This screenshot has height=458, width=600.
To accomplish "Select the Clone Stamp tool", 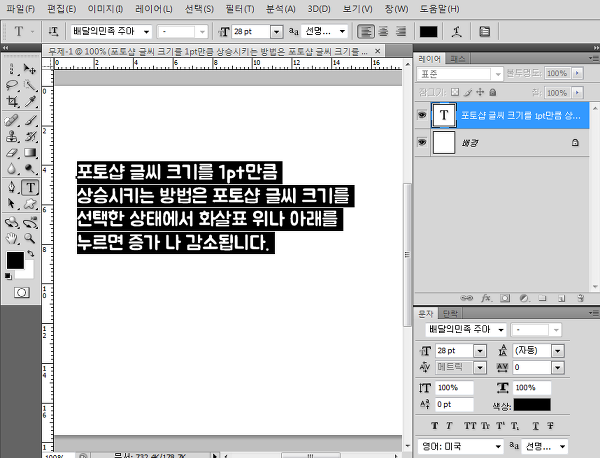I will (x=12, y=136).
